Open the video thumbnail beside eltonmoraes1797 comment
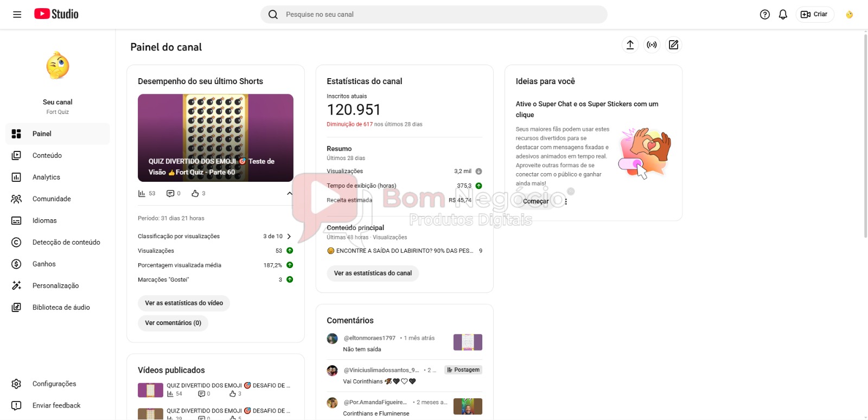Viewport: 868px width, 420px height. pos(468,342)
